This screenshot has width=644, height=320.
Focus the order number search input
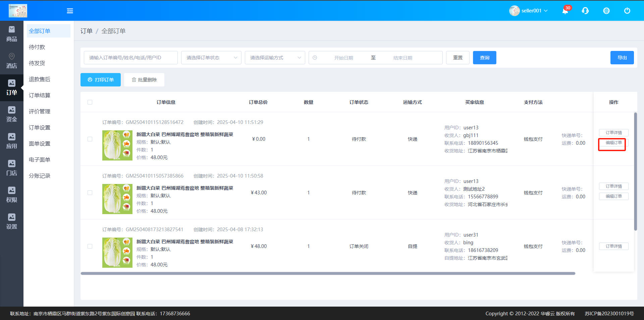tap(131, 58)
